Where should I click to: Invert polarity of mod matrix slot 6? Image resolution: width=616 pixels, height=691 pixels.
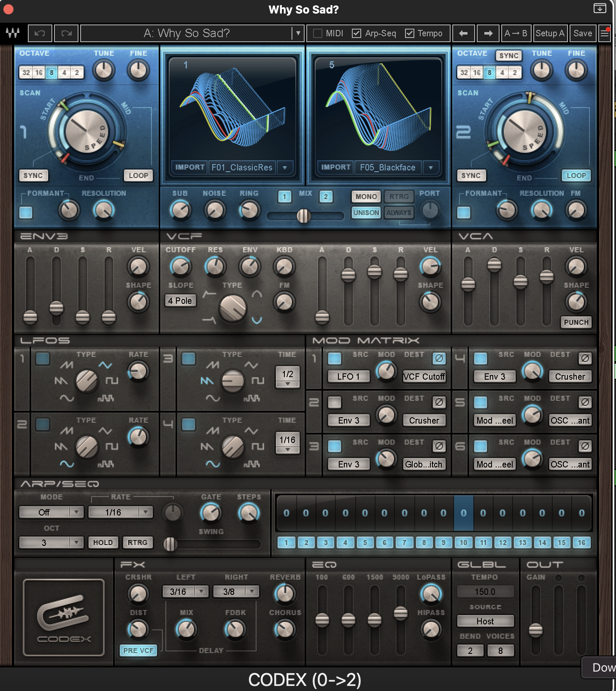(x=585, y=446)
